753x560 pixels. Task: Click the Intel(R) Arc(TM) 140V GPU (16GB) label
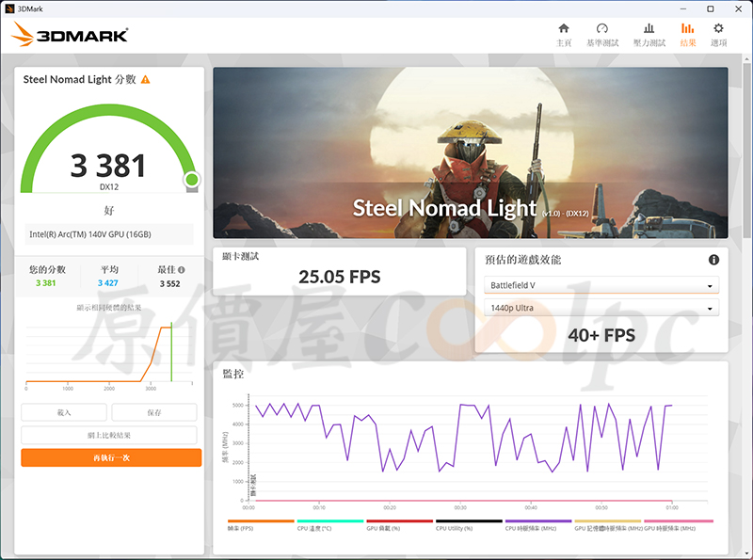90,234
